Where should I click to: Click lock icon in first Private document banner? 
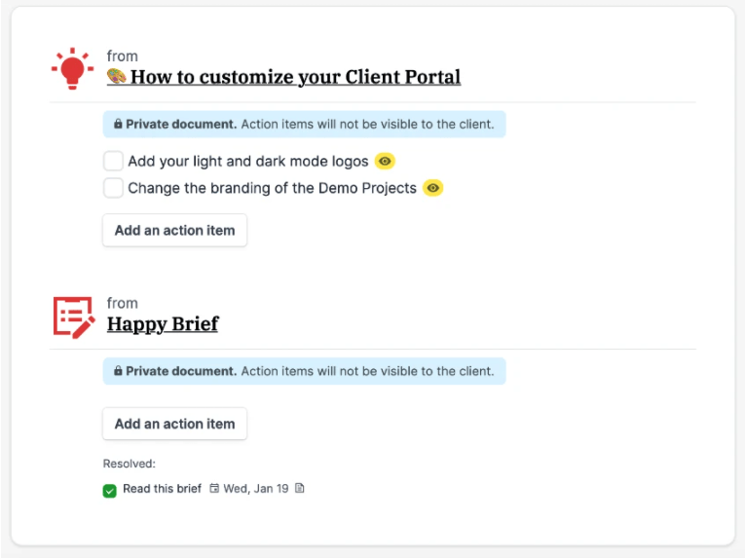pyautogui.click(x=118, y=125)
